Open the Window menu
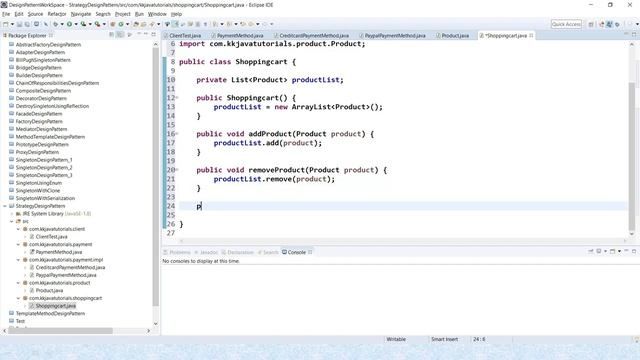 (x=157, y=14)
